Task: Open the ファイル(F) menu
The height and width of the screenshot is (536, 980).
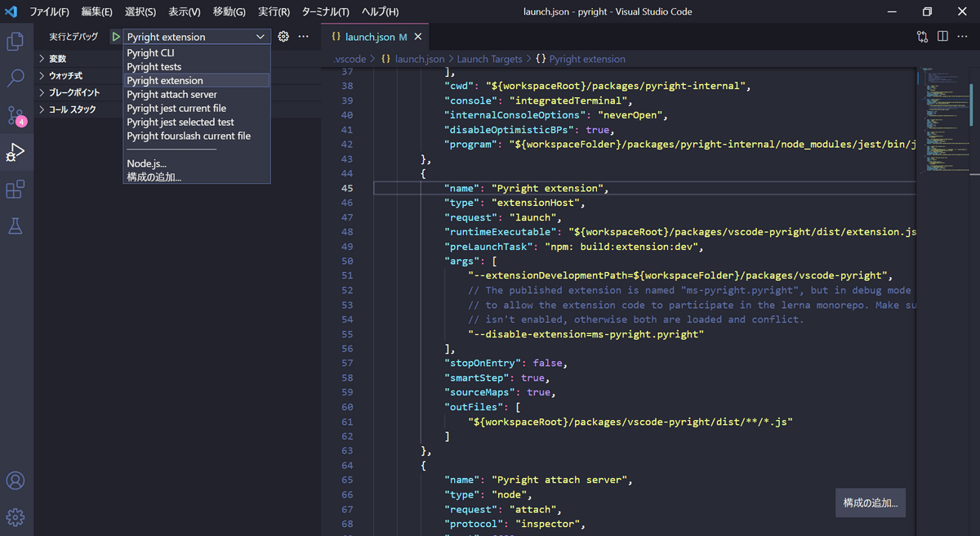Action: (50, 11)
